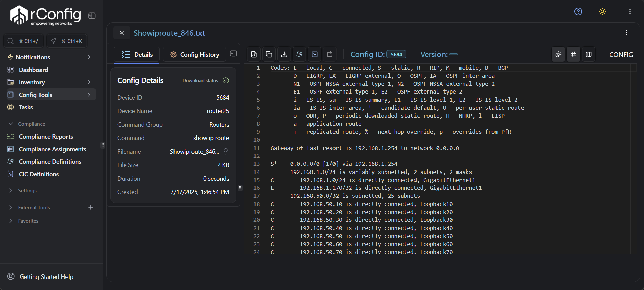Download the config file
Viewport: 644px width, 290px height.
(x=284, y=54)
